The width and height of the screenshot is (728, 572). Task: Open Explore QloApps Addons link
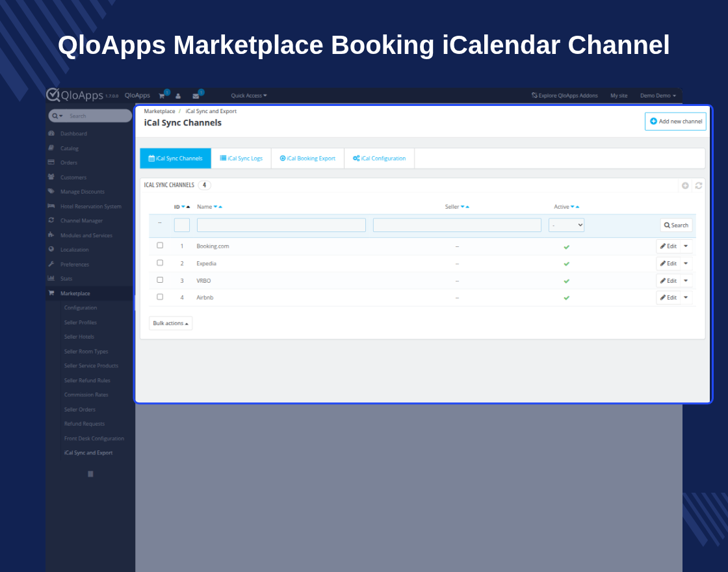point(565,96)
